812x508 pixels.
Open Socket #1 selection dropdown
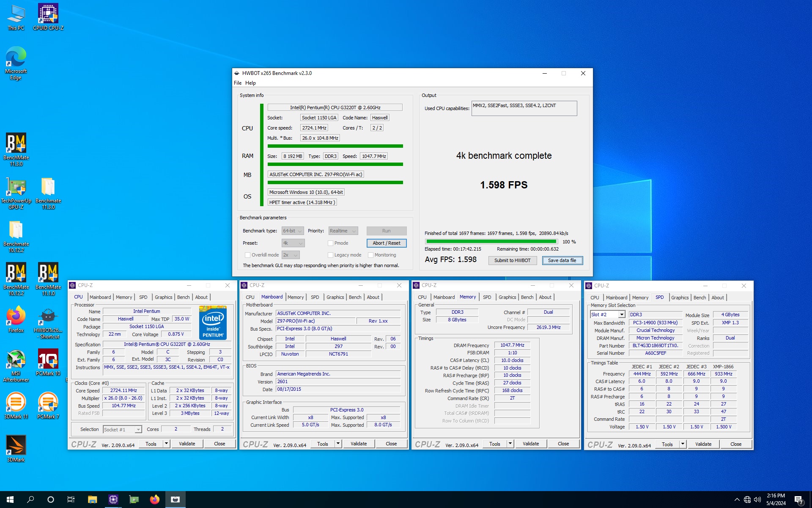point(122,429)
